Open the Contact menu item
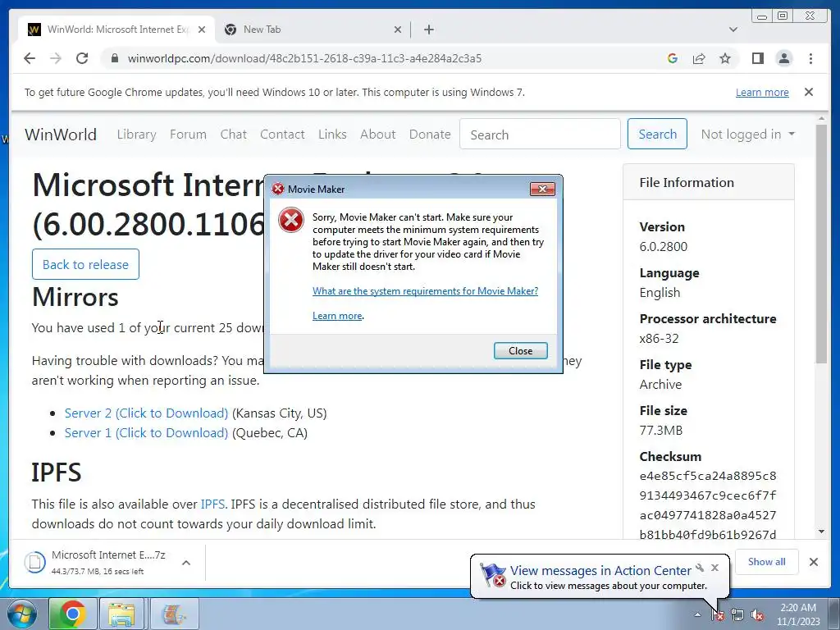 (x=282, y=135)
